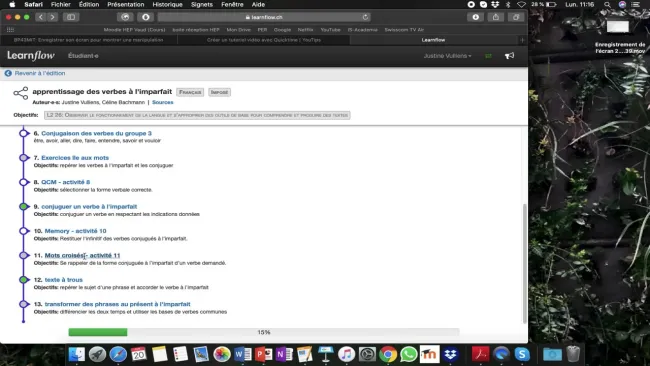Switch to the Learnflow tab
650x366 pixels.
pos(433,40)
